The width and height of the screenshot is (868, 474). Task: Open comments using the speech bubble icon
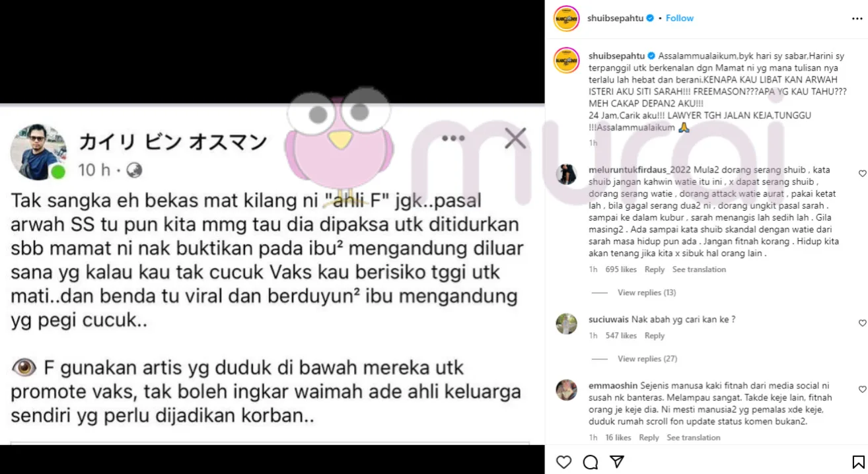point(591,461)
